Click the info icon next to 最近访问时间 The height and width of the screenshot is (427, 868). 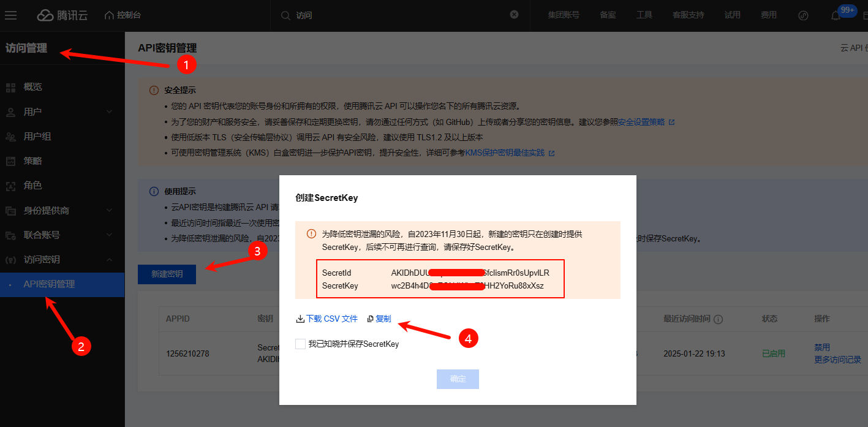coord(719,319)
